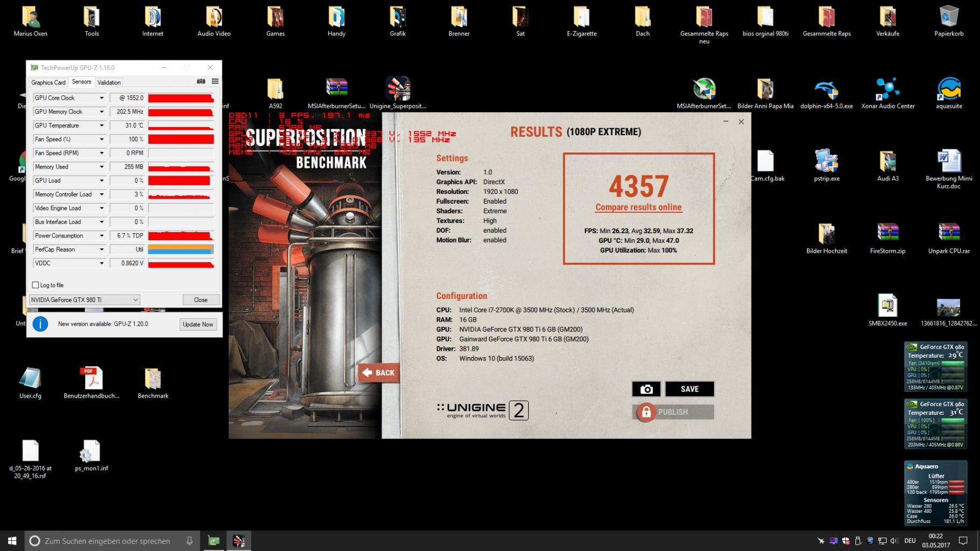Viewport: 980px width, 551px height.
Task: Click the GPU-Z Close button
Action: click(x=201, y=299)
